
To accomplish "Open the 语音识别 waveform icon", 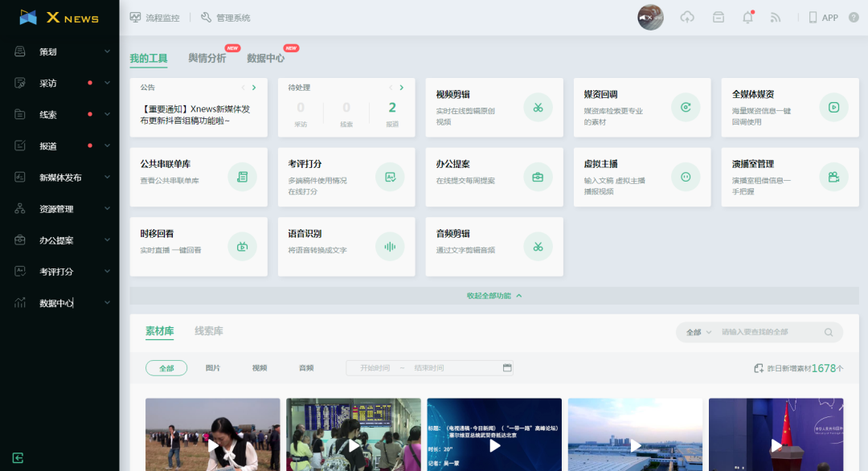I will tap(390, 247).
